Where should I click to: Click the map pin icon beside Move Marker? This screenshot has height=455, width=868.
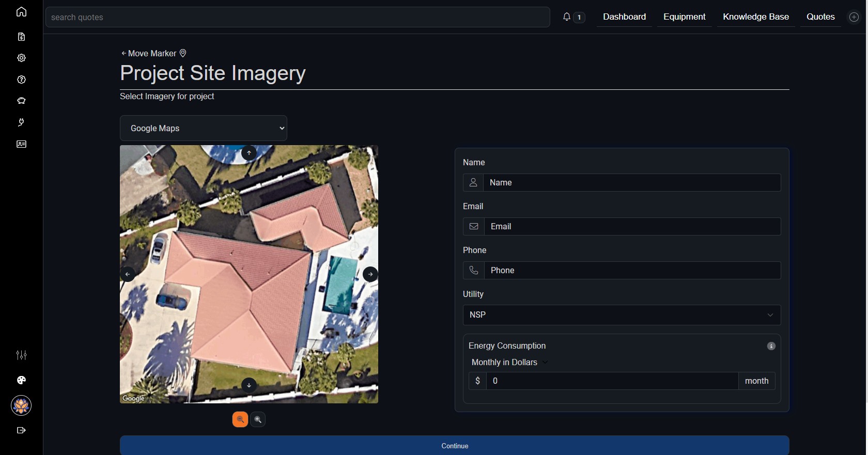tap(183, 53)
